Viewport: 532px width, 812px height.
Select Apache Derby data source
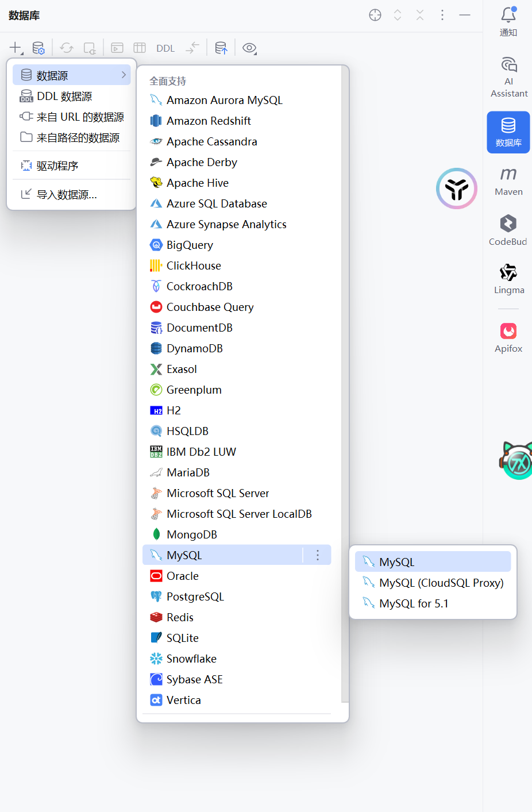[237, 162]
